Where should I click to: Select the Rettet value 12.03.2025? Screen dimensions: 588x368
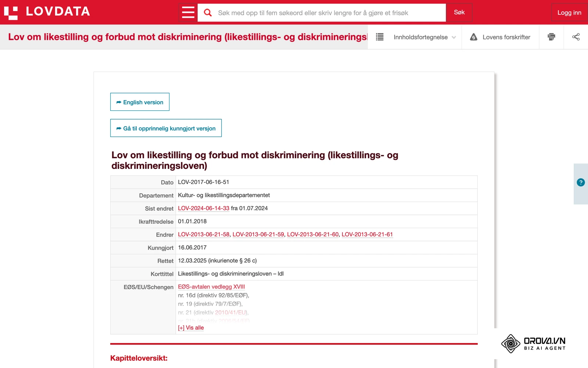click(x=192, y=261)
